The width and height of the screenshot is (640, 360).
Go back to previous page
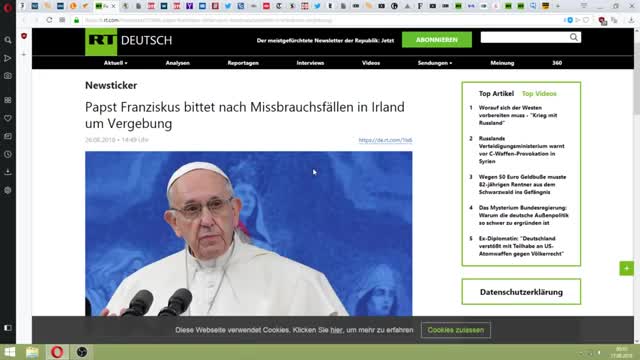(24, 20)
